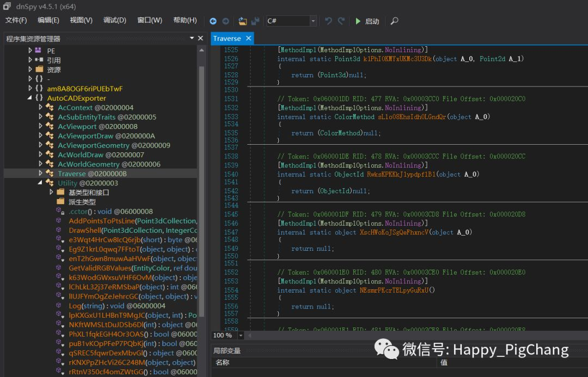The width and height of the screenshot is (588, 377).
Task: Click the 启动 start button
Action: (367, 21)
